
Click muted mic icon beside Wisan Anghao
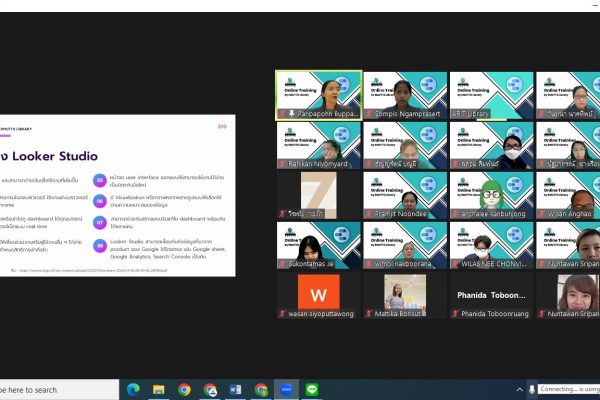coord(542,214)
